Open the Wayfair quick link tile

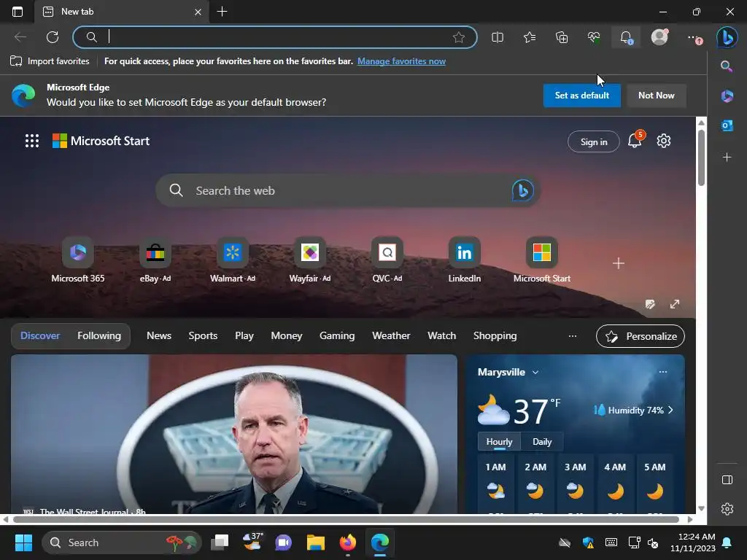[309, 260]
